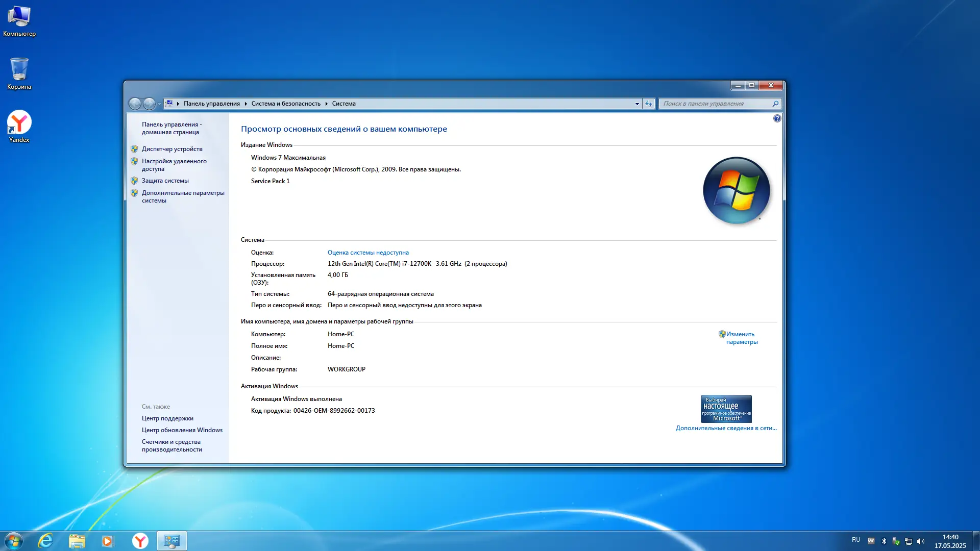Click the volume speaker tray icon
980x551 pixels.
[921, 541]
